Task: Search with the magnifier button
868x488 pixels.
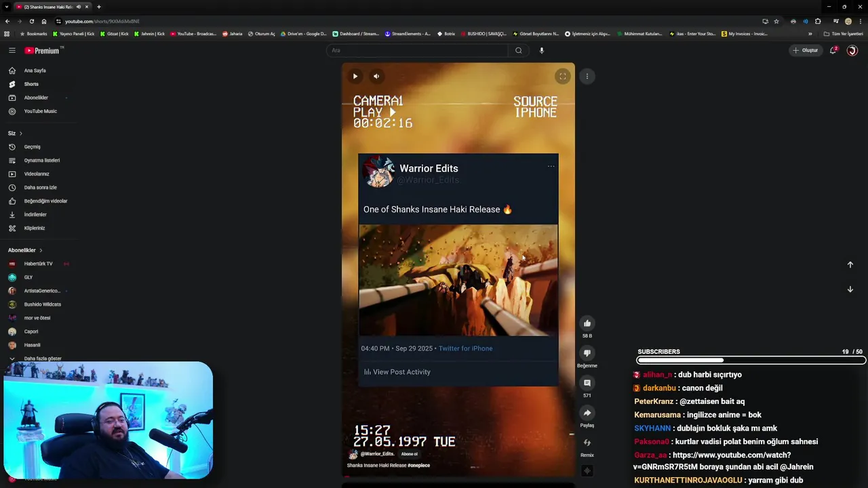Action: click(519, 50)
